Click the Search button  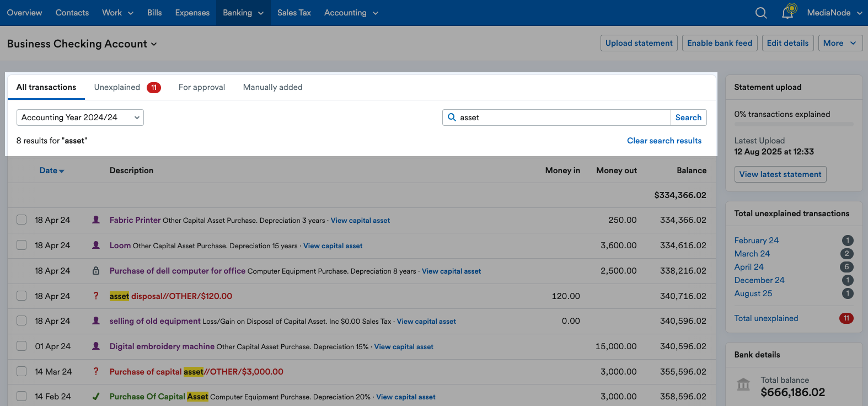pos(688,117)
